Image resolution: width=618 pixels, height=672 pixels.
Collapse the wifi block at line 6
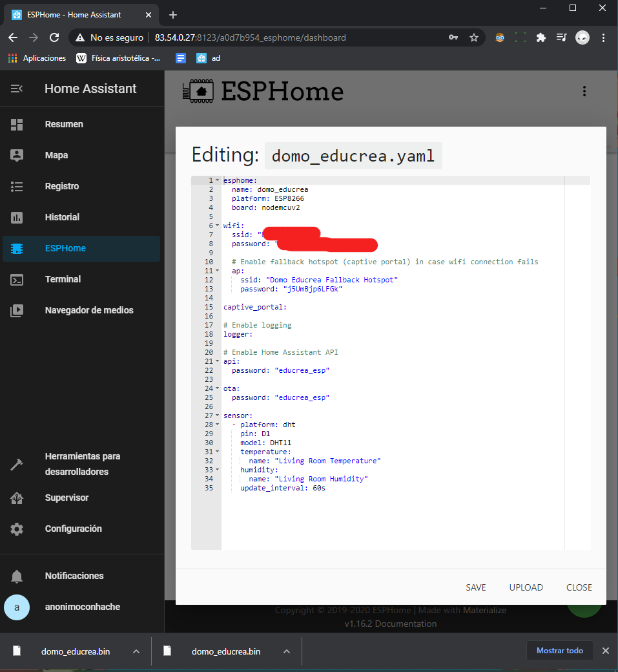(217, 226)
